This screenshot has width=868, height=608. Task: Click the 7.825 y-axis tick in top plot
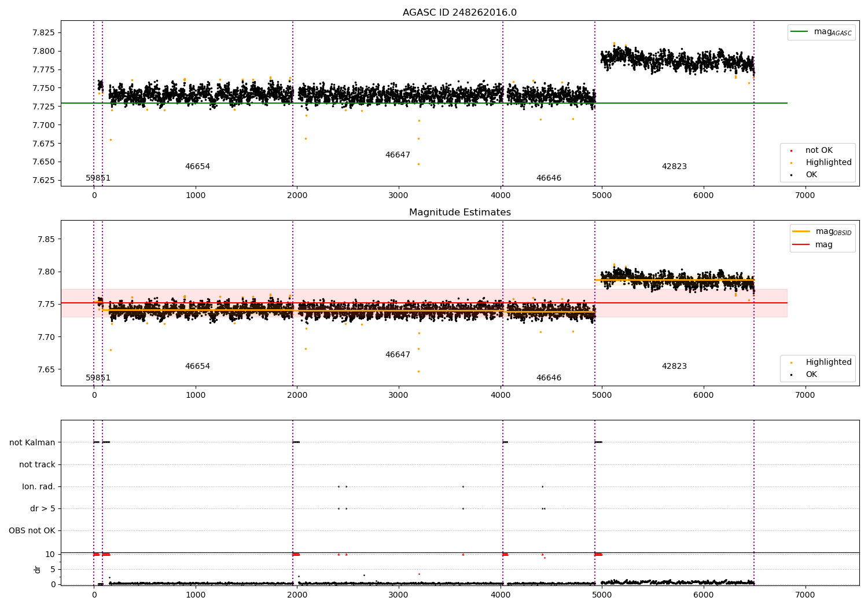44,32
